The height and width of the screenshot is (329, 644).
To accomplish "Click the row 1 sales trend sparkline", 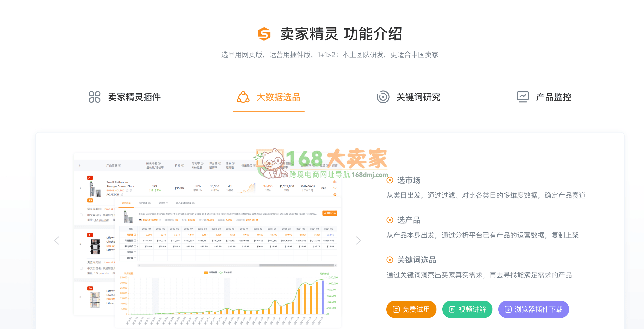I will pyautogui.click(x=247, y=188).
